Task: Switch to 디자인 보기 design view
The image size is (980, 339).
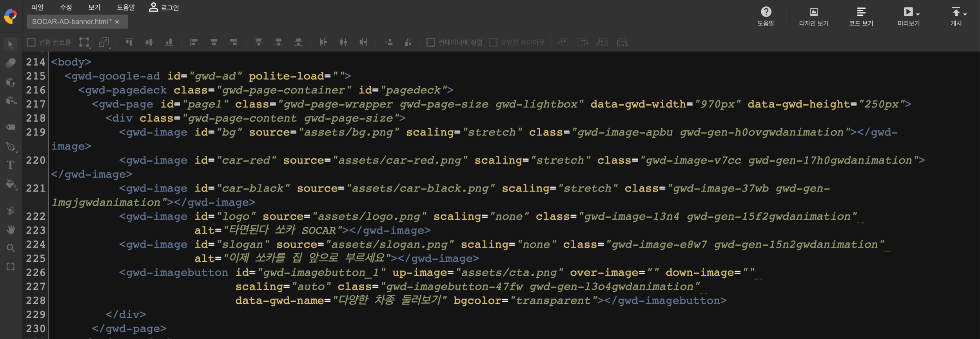Action: (814, 17)
